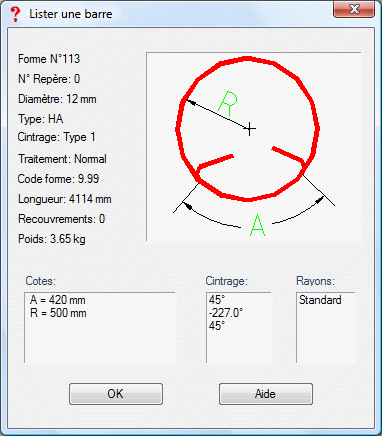Click the 'Rayons:' label
Screen dimensions: 382x436
(315, 281)
